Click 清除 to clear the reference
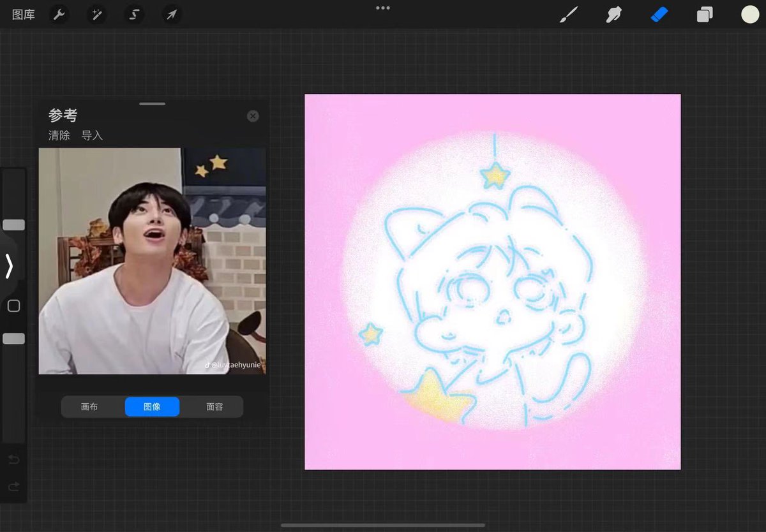The height and width of the screenshot is (532, 766). click(59, 135)
